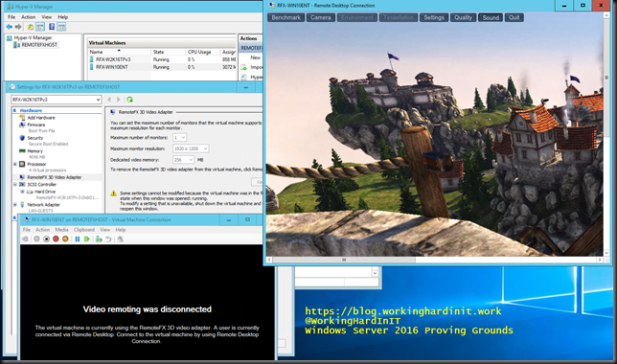The width and height of the screenshot is (617, 364).
Task: Click the blue back arrow in Hyper-V Manager
Action: pyautogui.click(x=9, y=27)
